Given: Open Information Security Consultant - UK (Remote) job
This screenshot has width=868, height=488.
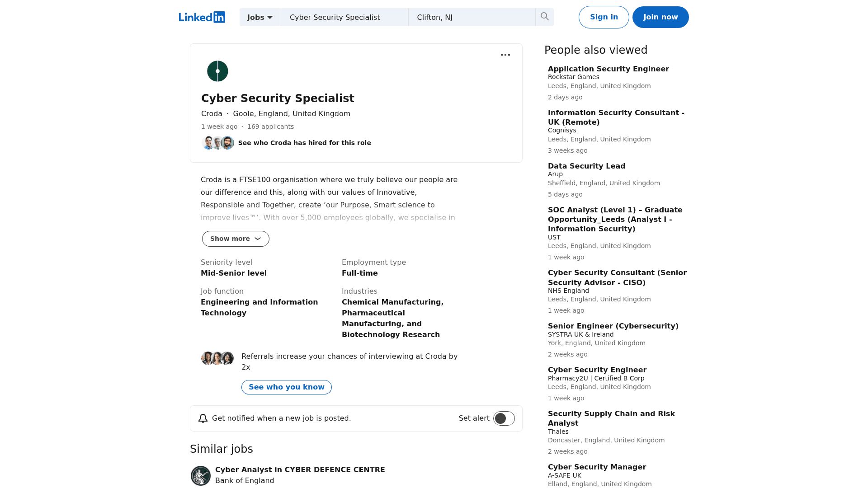Looking at the screenshot, I should (616, 117).
